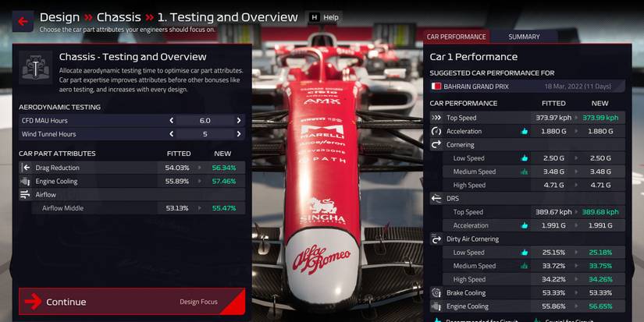Decrease Wind Tunnel Hours with left arrow
Image resolution: width=644 pixels, height=322 pixels.
[171, 134]
